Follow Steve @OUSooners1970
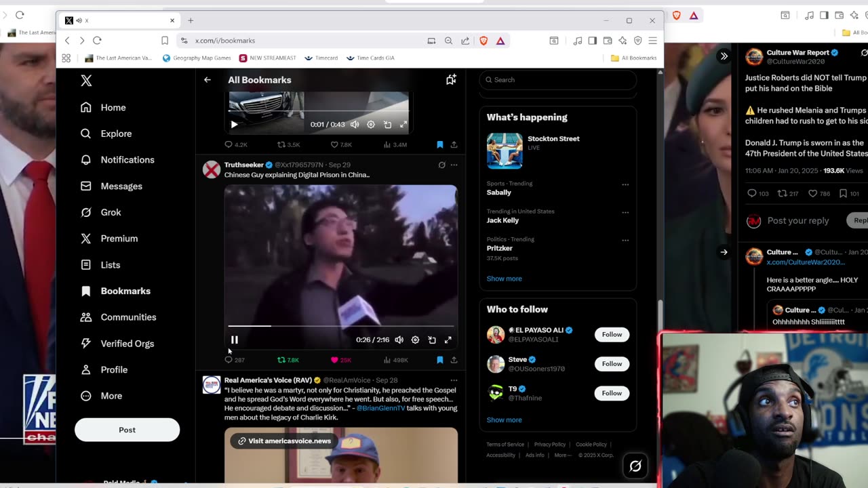The height and width of the screenshot is (488, 868). (x=612, y=364)
